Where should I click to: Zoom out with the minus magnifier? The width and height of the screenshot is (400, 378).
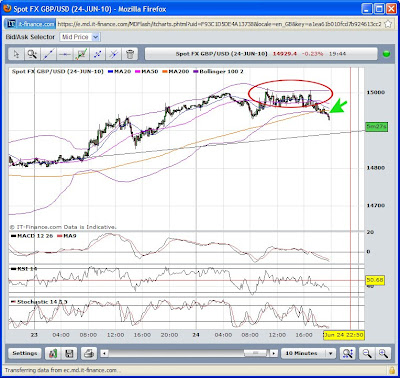pos(367,353)
